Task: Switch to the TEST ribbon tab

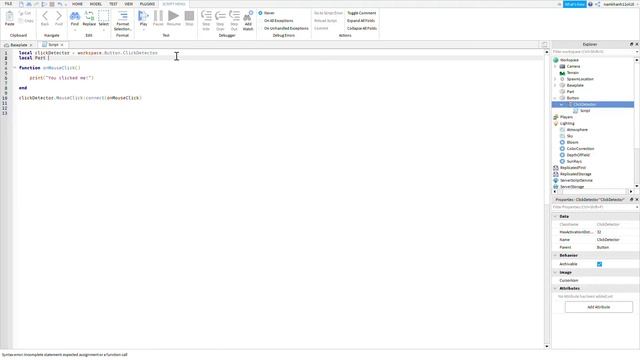Action: [113, 4]
